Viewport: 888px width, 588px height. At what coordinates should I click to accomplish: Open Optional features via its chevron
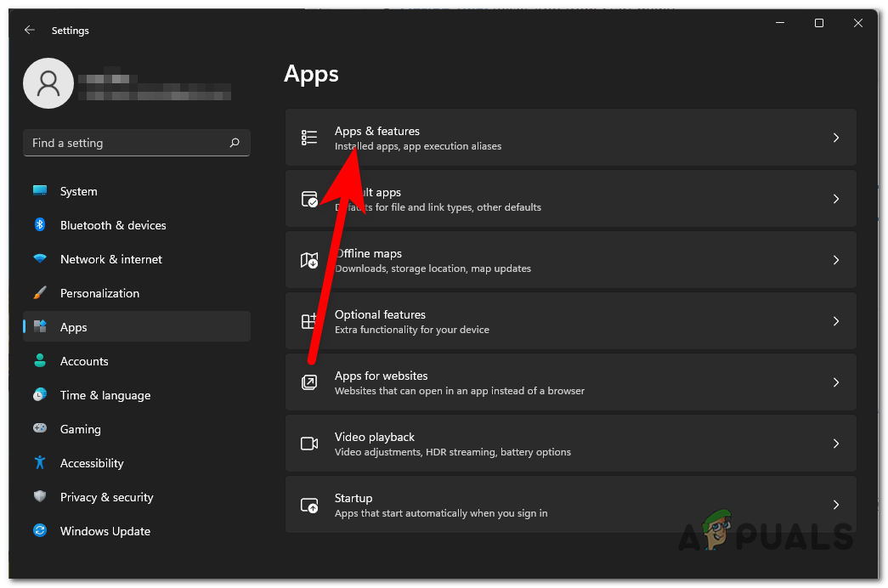(835, 321)
